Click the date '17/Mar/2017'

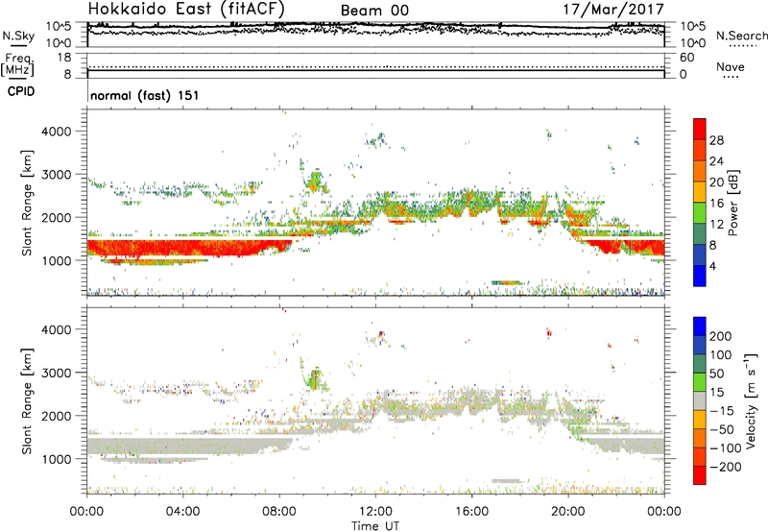(613, 10)
